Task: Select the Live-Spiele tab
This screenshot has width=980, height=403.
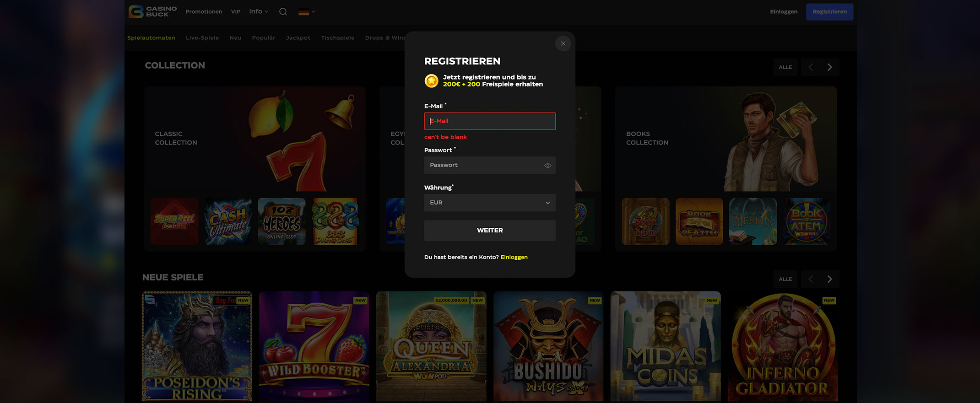Action: (202, 38)
